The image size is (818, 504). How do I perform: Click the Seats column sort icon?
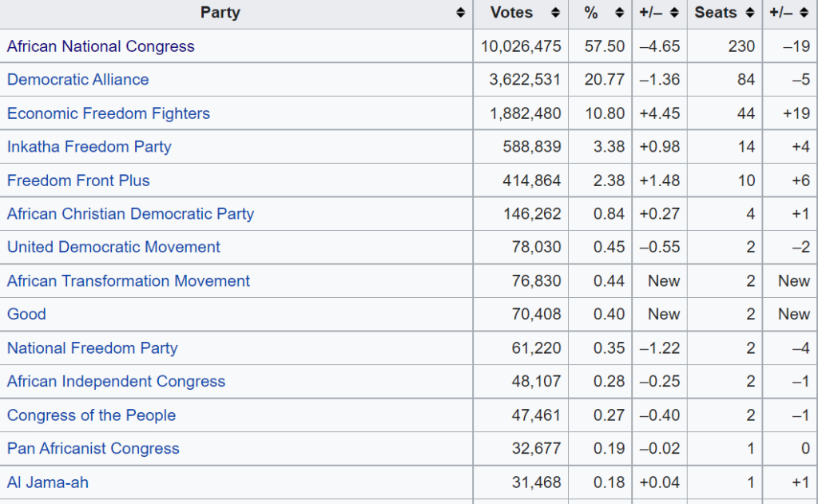(x=749, y=13)
